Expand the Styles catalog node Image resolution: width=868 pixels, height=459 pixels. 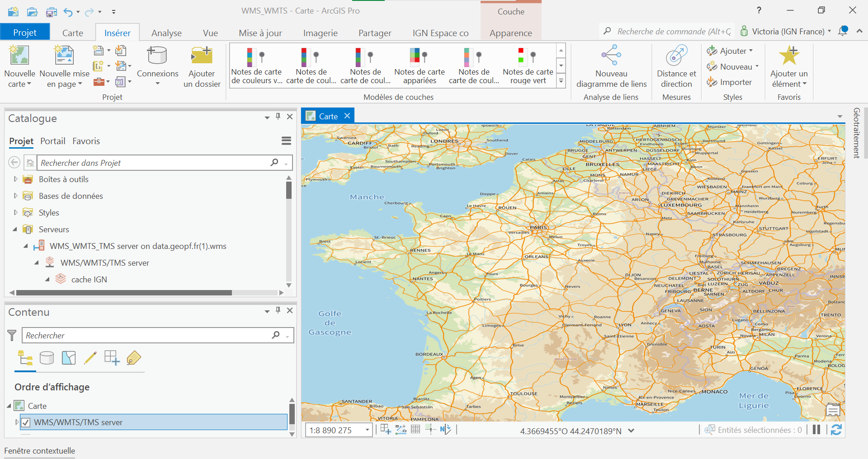16,212
